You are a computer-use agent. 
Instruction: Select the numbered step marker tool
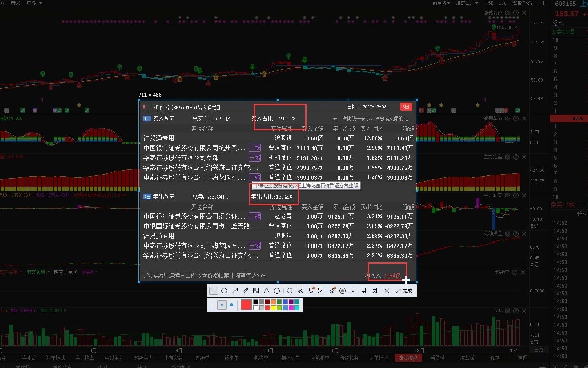[x=277, y=291]
